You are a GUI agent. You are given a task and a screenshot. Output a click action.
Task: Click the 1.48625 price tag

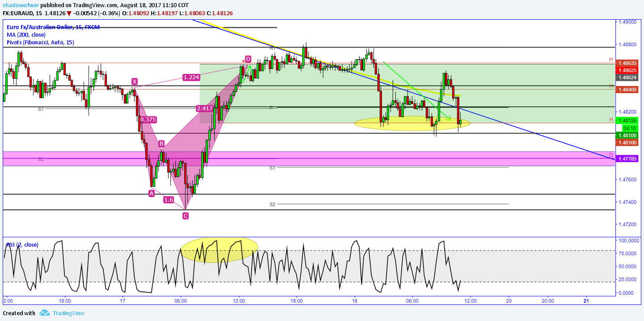(x=628, y=70)
